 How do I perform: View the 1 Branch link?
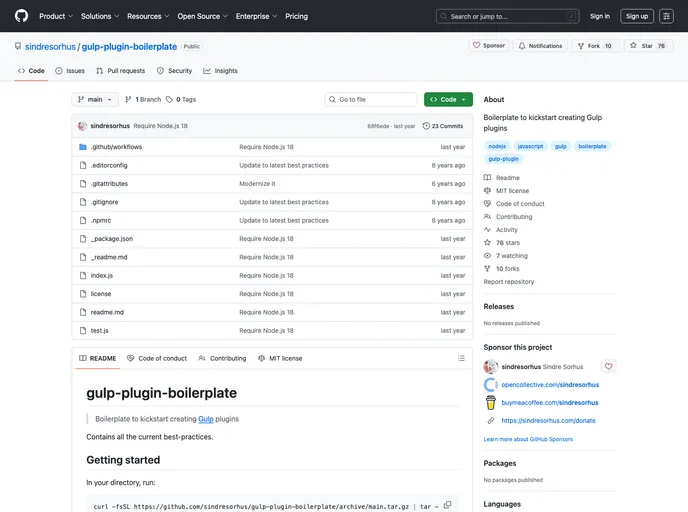(x=143, y=100)
